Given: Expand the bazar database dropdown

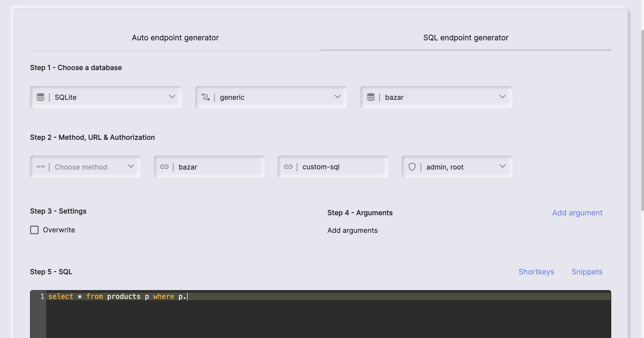Looking at the screenshot, I should pyautogui.click(x=503, y=97).
